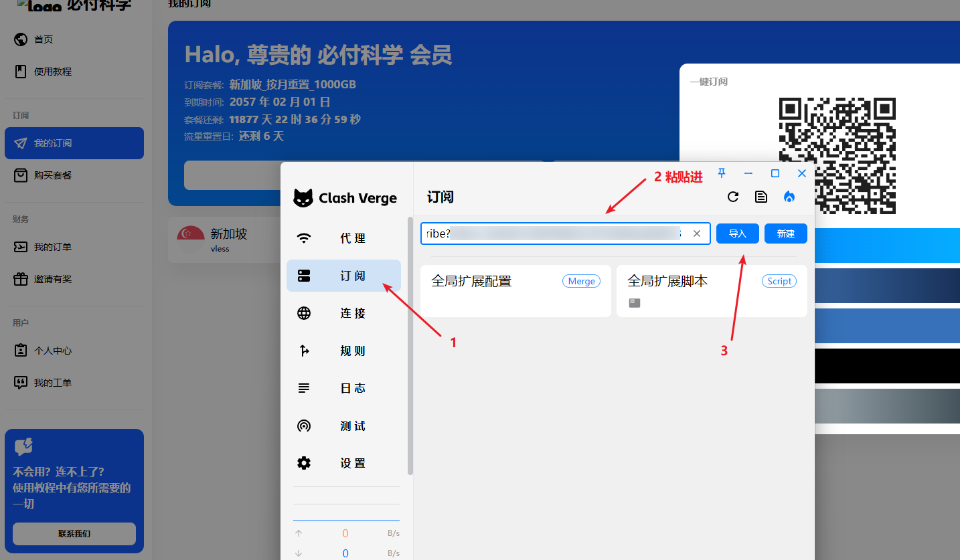Image resolution: width=960 pixels, height=560 pixels.
Task: Clear the subscription URL with the X icon
Action: coord(697,234)
